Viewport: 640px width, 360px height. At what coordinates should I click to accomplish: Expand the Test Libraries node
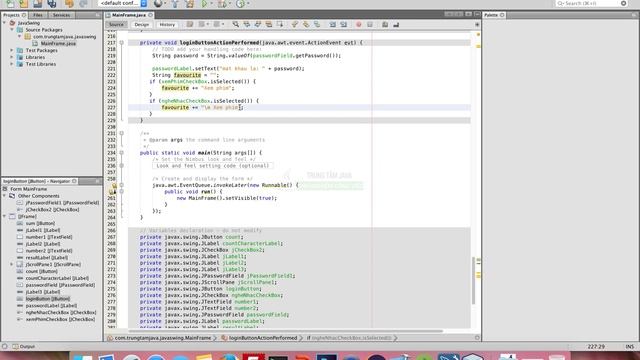tap(12, 64)
